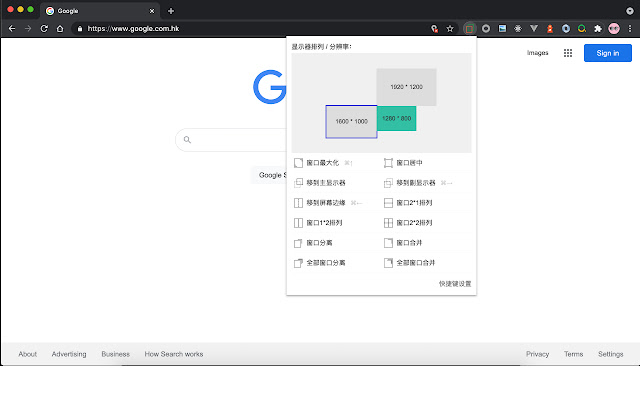Click the Google search input field
The height and width of the screenshot is (400, 640).
(233, 140)
